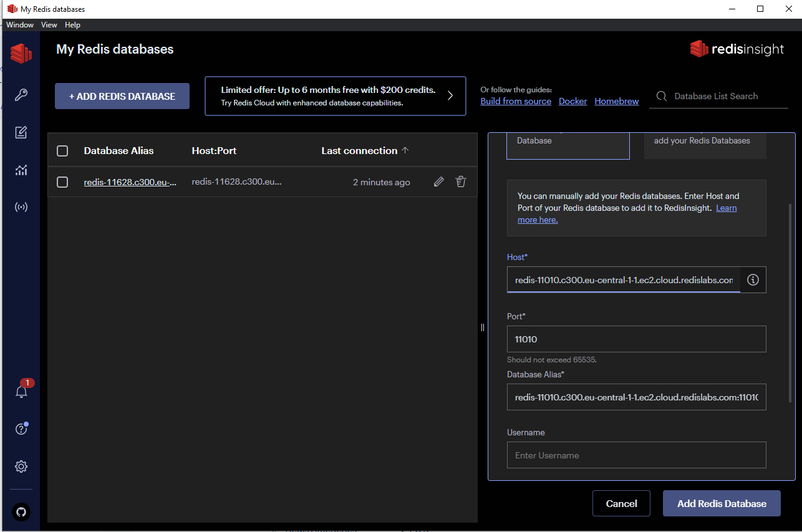
Task: Follow the Docker guide link
Action: (x=573, y=101)
